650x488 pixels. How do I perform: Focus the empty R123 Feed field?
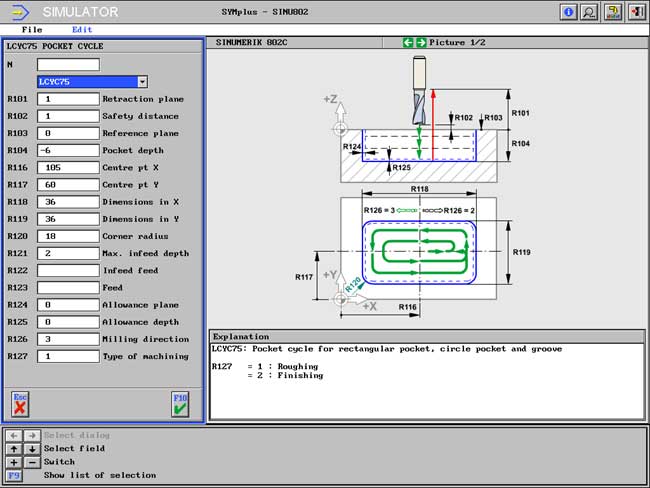[68, 287]
